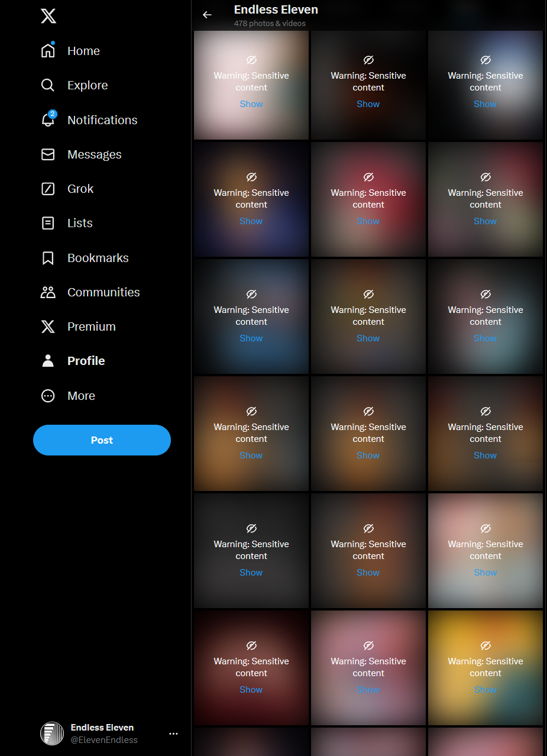Click the X logo in the sidebar
This screenshot has width=547, height=756.
[48, 16]
